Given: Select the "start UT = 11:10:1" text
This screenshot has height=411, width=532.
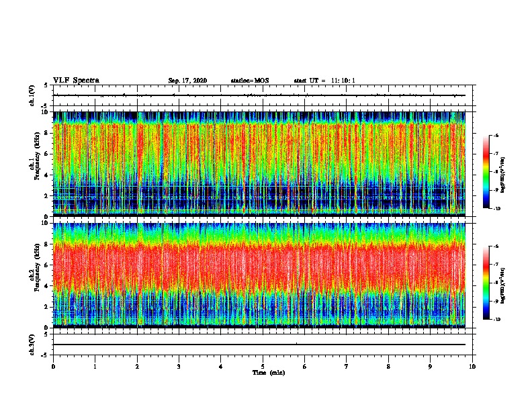Looking at the screenshot, I should 324,81.
